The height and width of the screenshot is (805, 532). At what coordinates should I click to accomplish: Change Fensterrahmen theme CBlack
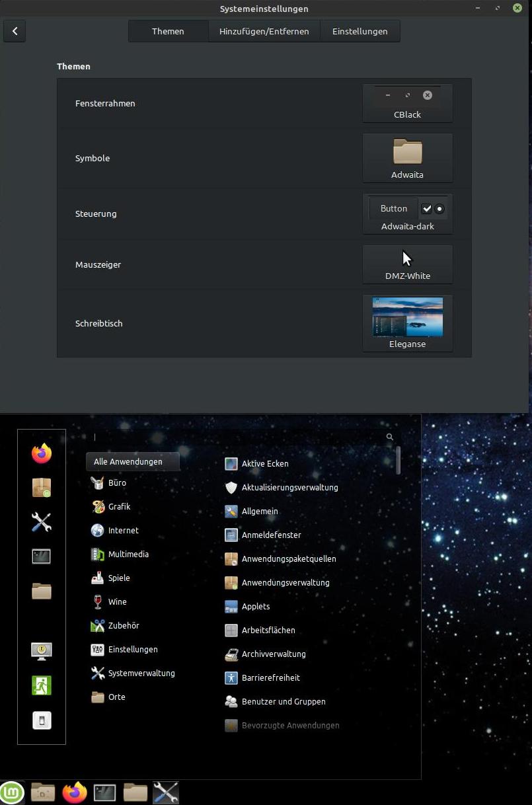tap(408, 103)
